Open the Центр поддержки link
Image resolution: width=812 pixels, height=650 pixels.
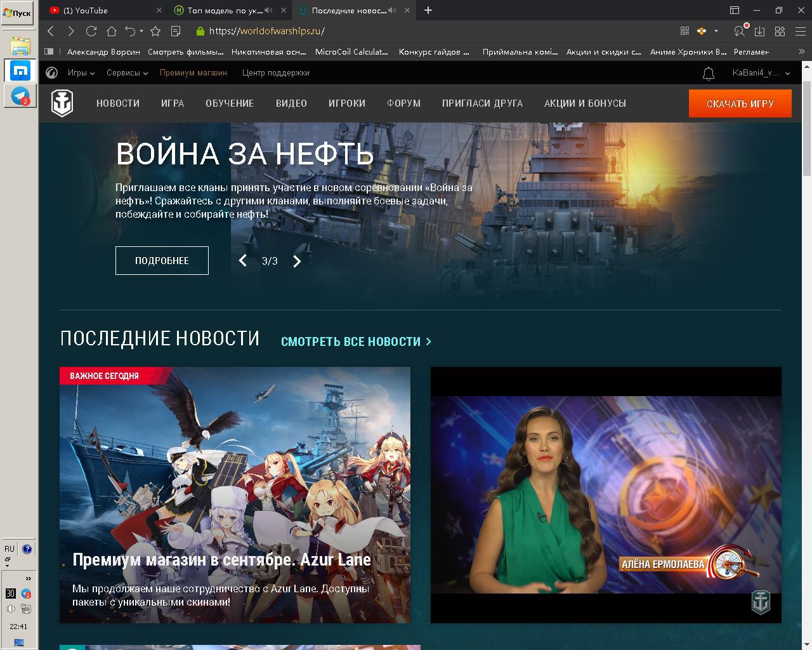276,73
